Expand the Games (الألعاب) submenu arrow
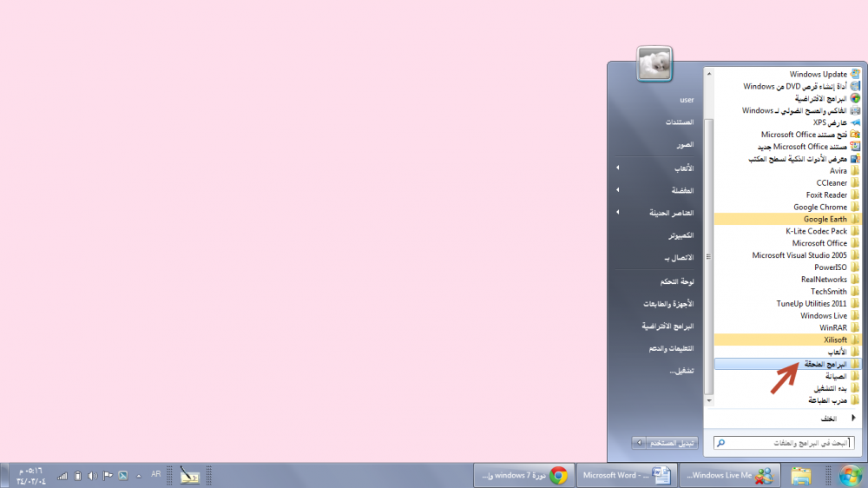This screenshot has width=868, height=488. coord(618,168)
